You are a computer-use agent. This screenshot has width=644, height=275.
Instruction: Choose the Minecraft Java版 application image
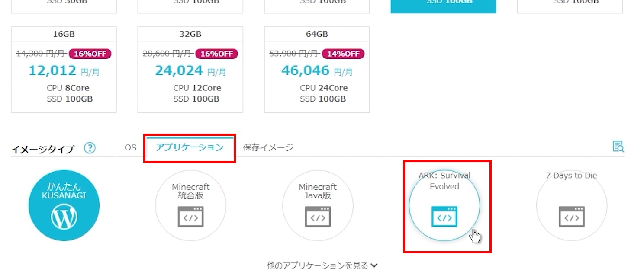318,205
